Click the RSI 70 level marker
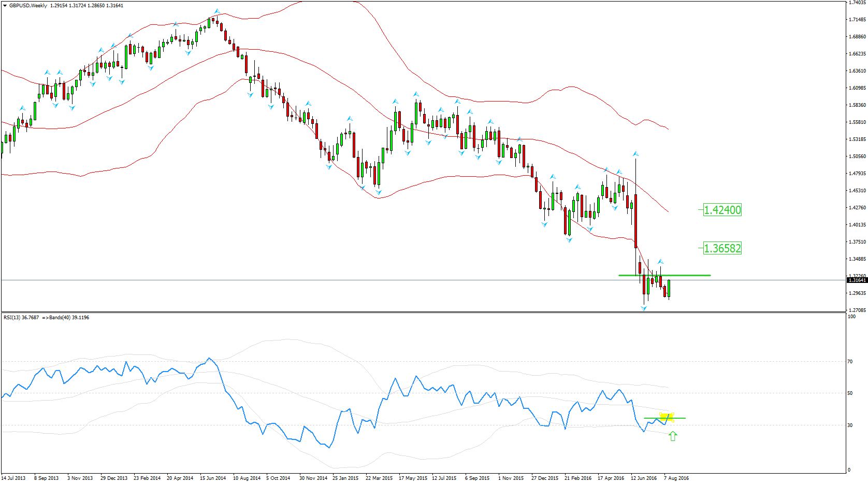This screenshot has height=484, width=868. (x=850, y=362)
